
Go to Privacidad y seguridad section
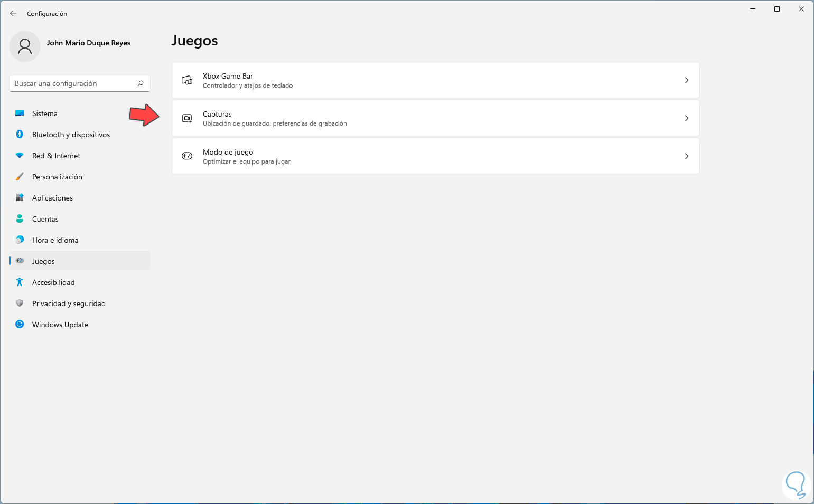pyautogui.click(x=69, y=303)
